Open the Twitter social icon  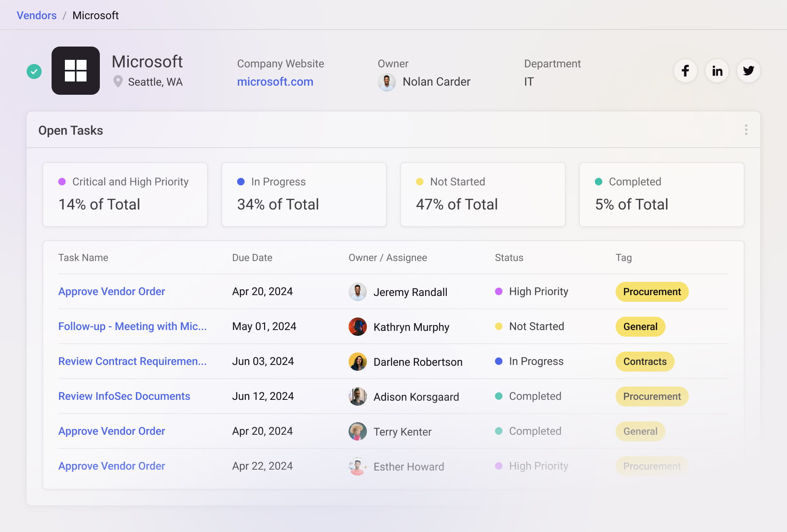click(748, 71)
